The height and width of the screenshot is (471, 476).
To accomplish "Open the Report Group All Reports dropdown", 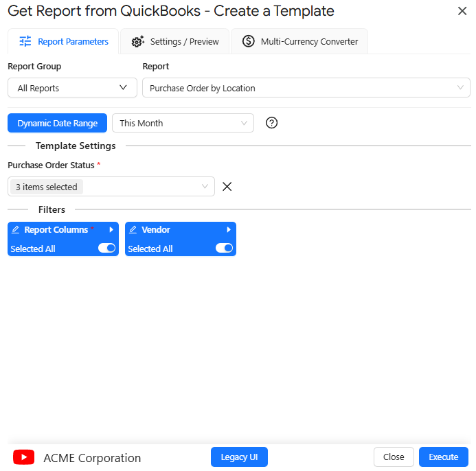I will (x=72, y=88).
